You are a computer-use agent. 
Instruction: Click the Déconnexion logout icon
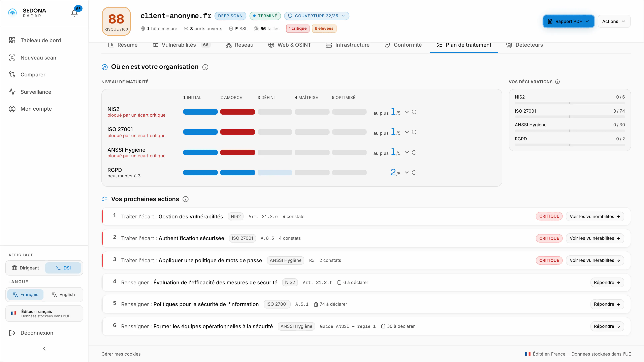(x=12, y=333)
